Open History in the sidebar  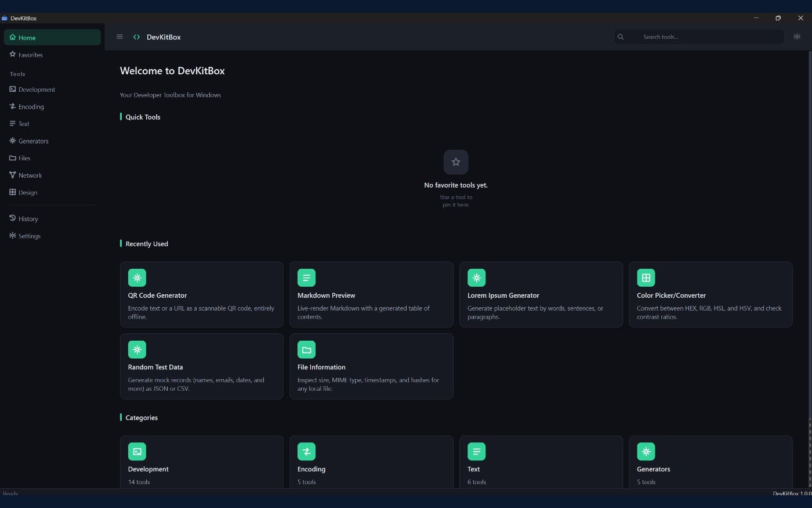(52, 219)
